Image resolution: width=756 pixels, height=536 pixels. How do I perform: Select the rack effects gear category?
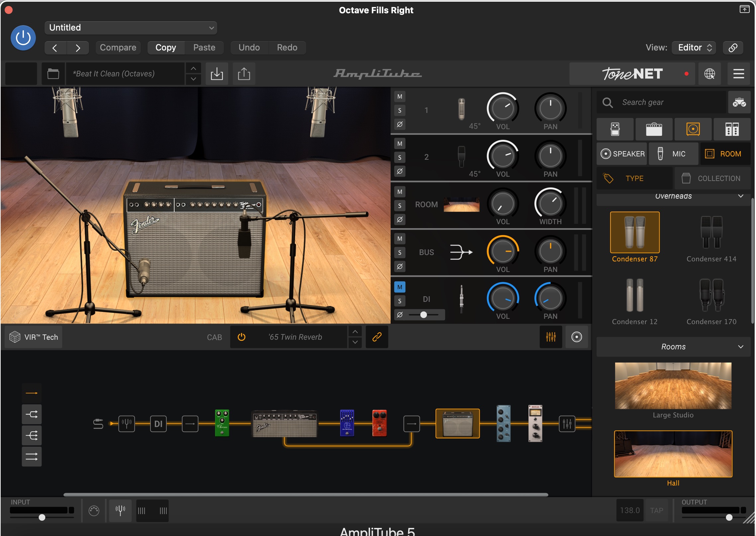click(x=732, y=129)
